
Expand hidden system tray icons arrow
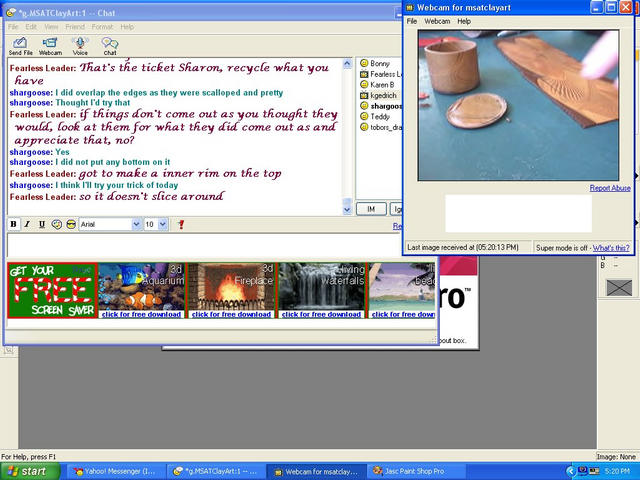click(571, 471)
